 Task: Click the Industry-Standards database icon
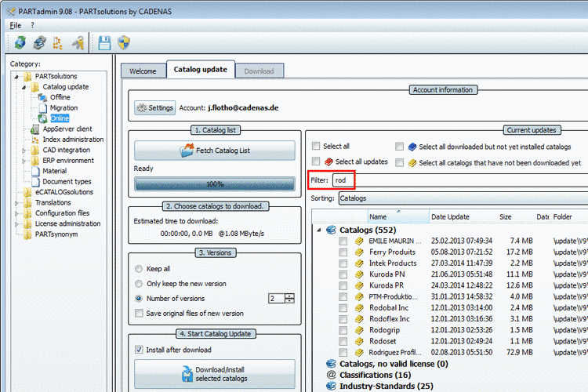[331, 386]
